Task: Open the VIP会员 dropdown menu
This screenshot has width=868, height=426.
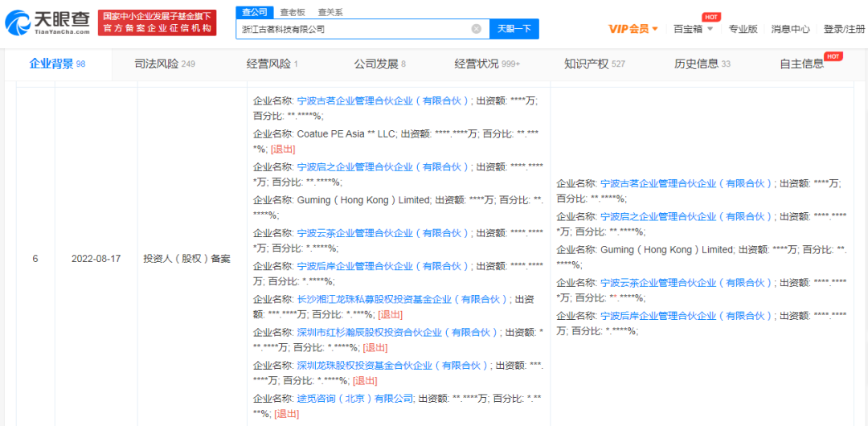Action: coord(633,29)
